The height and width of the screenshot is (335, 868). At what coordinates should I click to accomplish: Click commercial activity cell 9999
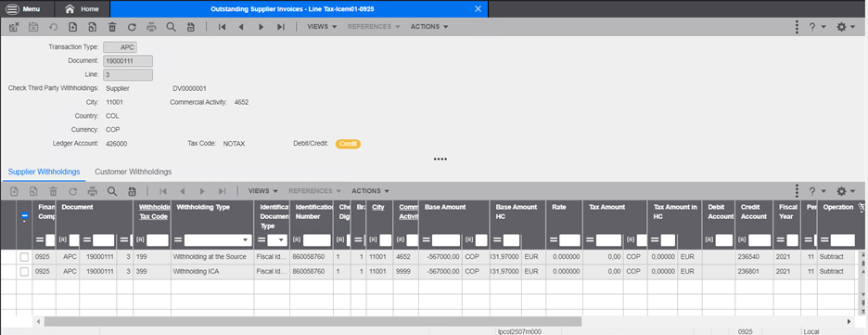click(406, 272)
